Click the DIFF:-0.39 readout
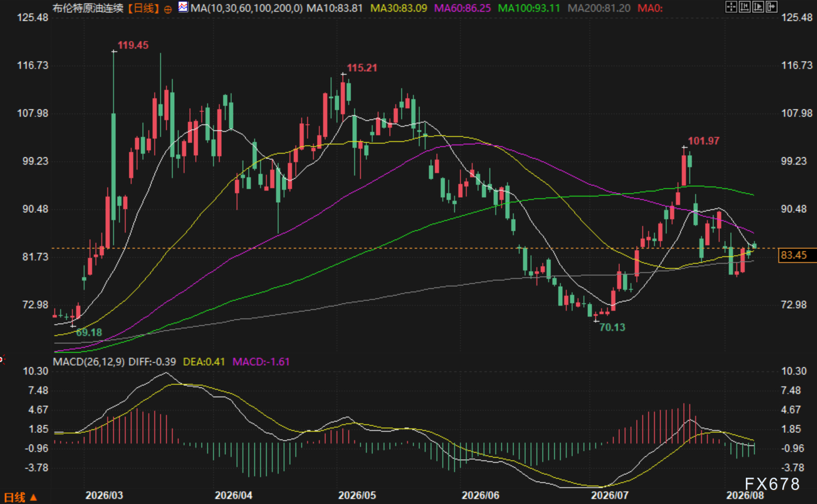Screen dimensions: 817x504 pyautogui.click(x=152, y=362)
